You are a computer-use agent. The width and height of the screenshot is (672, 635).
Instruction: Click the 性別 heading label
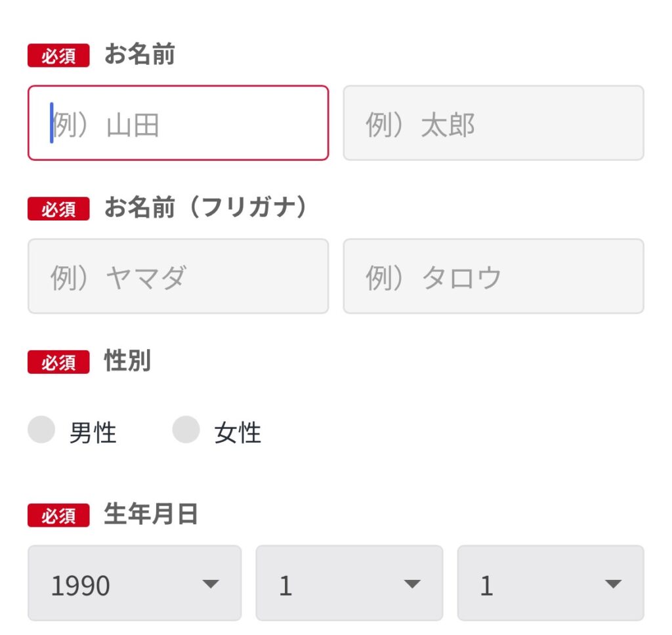pos(127,361)
